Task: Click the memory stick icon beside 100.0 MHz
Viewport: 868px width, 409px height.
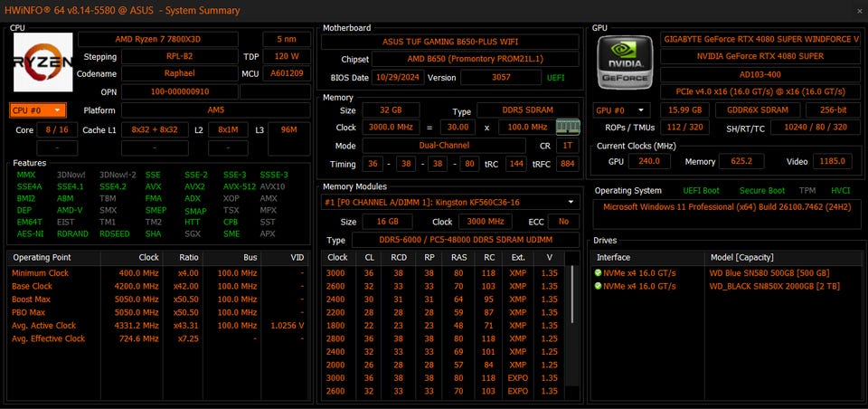Action: point(567,128)
